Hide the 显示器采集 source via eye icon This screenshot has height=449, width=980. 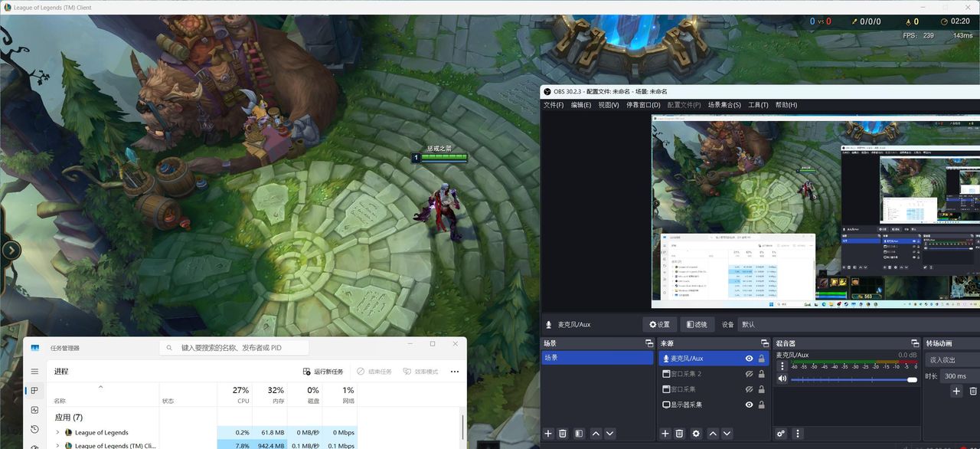pyautogui.click(x=749, y=405)
